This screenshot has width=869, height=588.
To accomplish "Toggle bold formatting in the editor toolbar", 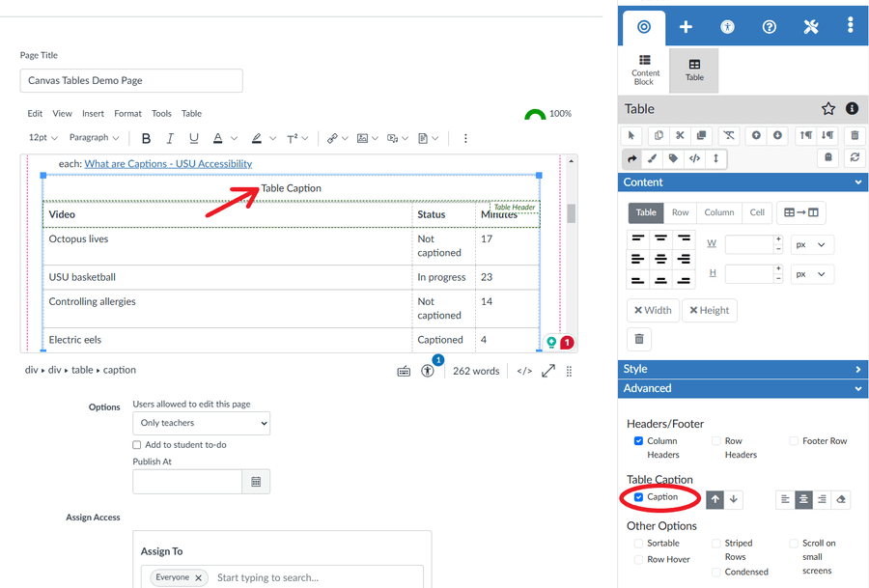I will tap(145, 138).
